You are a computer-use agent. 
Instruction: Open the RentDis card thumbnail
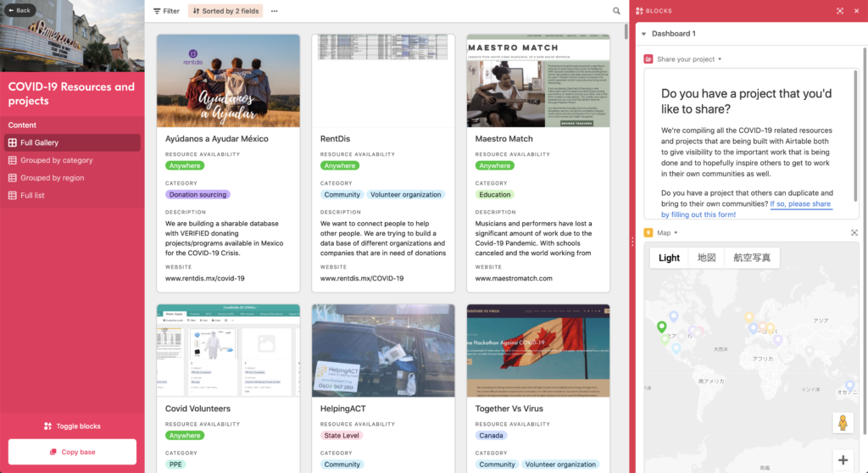pyautogui.click(x=383, y=81)
